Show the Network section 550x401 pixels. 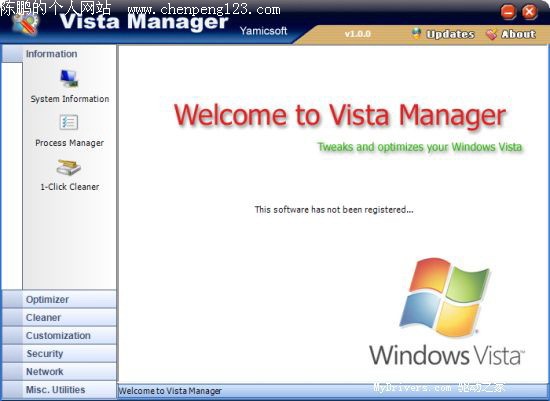[59, 372]
